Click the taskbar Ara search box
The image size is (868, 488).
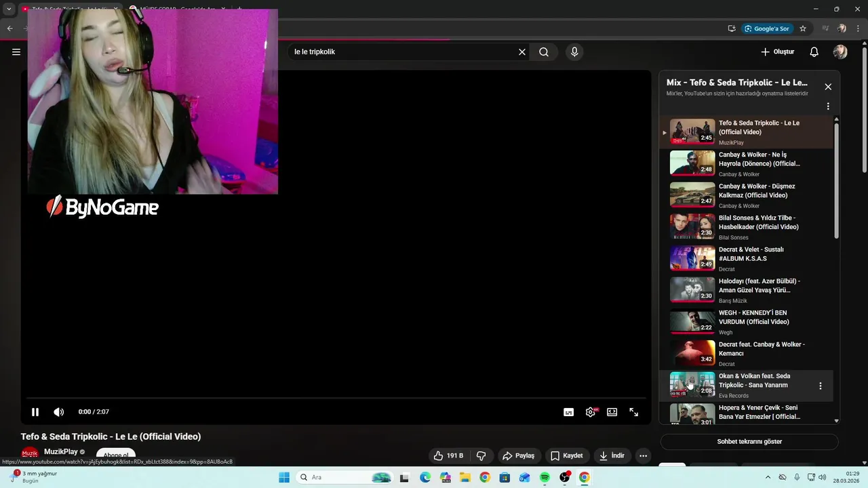point(345,477)
